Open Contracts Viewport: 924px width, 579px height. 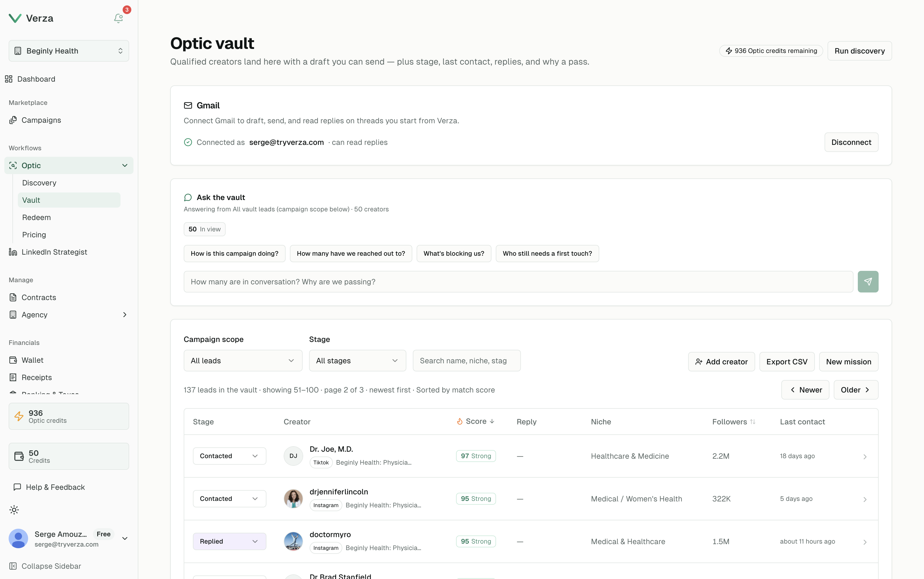(33, 297)
